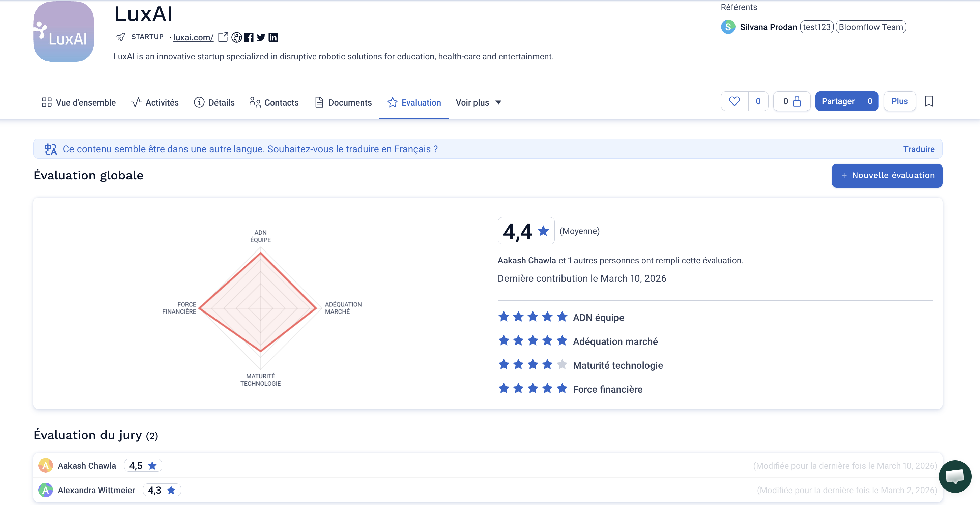Screen dimensions: 980x505
Task: Click the Traduire link
Action: (919, 149)
